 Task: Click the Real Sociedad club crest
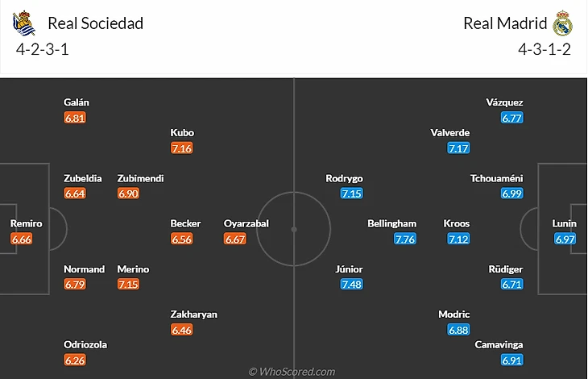24,24
